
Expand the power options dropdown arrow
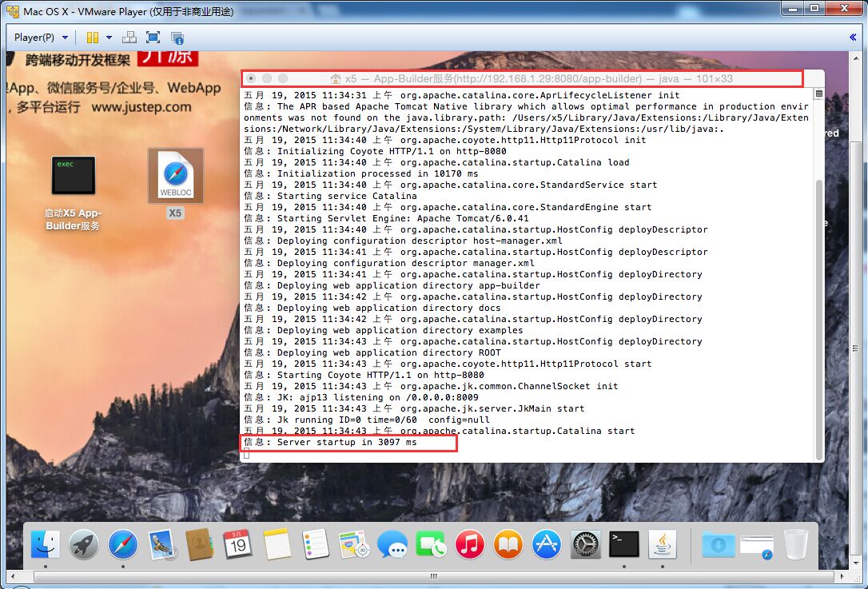(109, 37)
